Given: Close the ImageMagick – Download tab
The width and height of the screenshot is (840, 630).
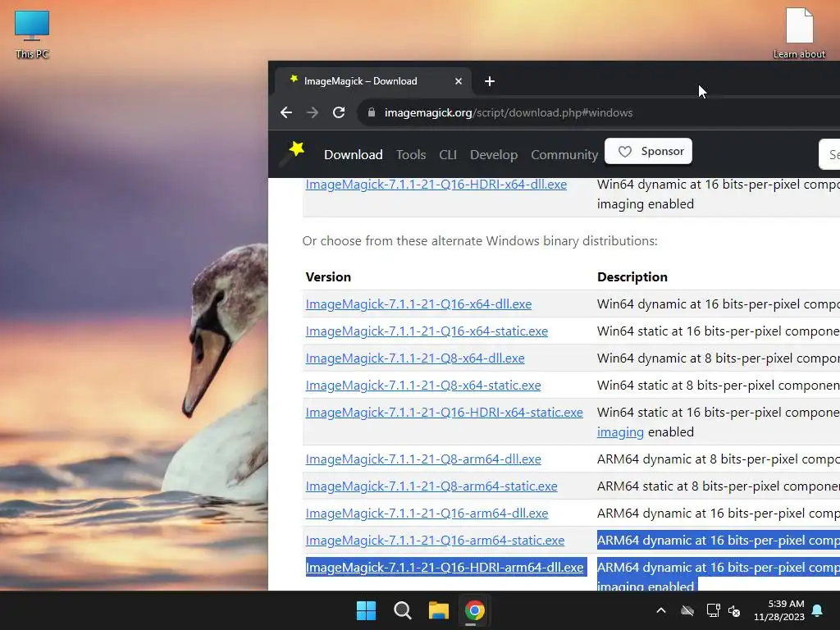Looking at the screenshot, I should (x=458, y=81).
